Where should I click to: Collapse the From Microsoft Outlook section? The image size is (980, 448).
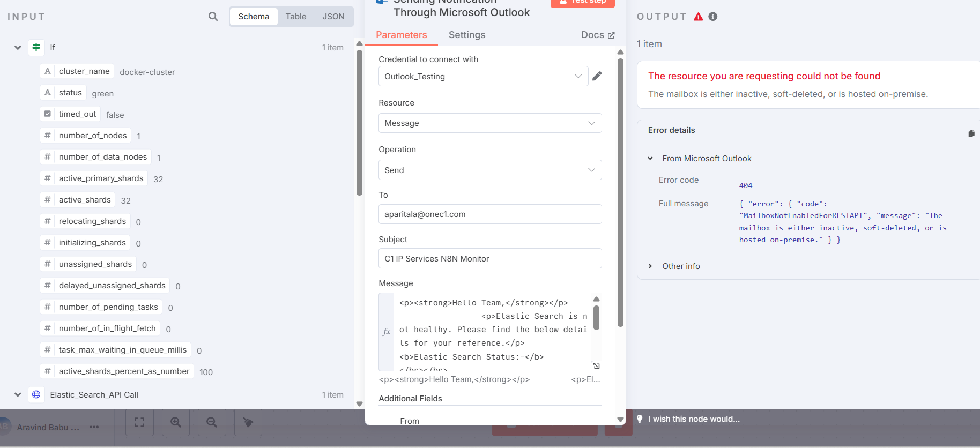coord(650,159)
